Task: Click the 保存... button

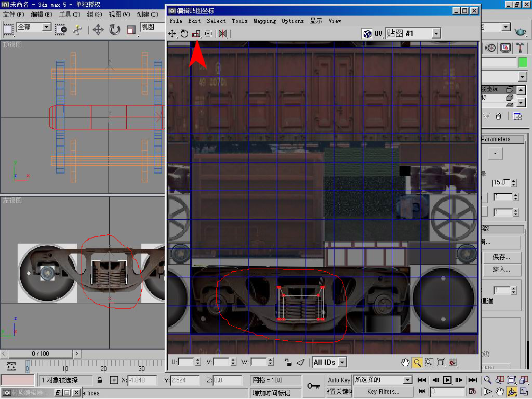Action: 501,257
